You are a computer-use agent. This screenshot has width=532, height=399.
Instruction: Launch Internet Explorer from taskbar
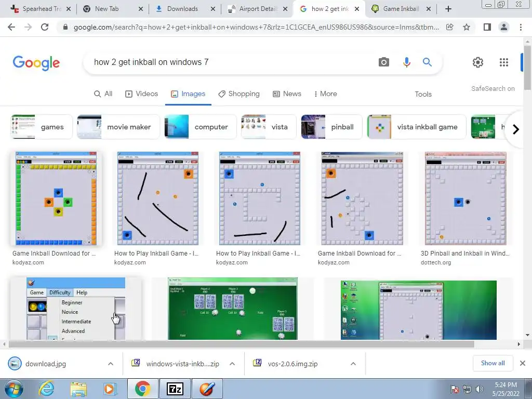pyautogui.click(x=46, y=389)
